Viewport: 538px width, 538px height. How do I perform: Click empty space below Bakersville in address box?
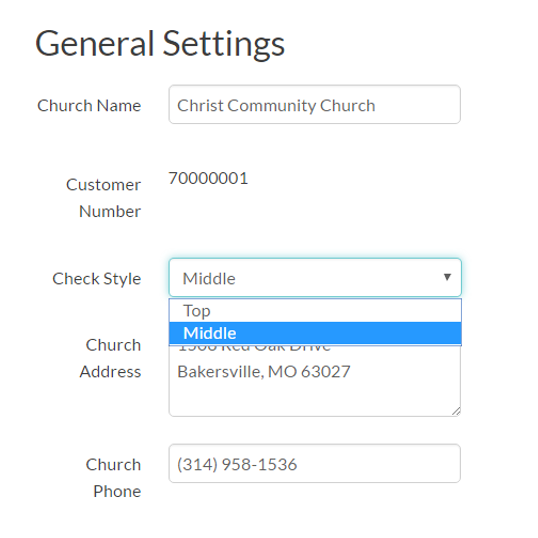(314, 398)
